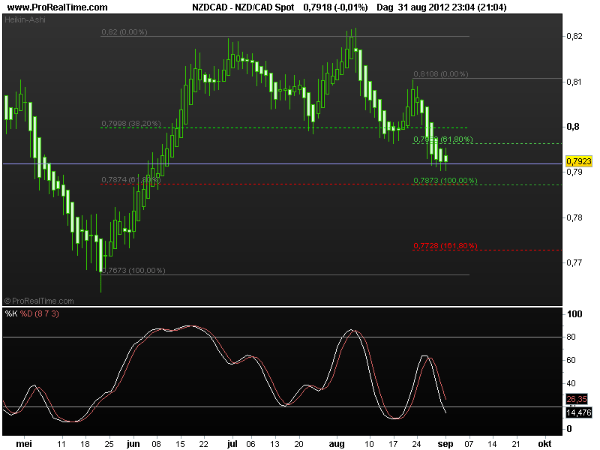The height and width of the screenshot is (450, 600).
Task: Click the 0,82 price axis label
Action: coord(574,36)
